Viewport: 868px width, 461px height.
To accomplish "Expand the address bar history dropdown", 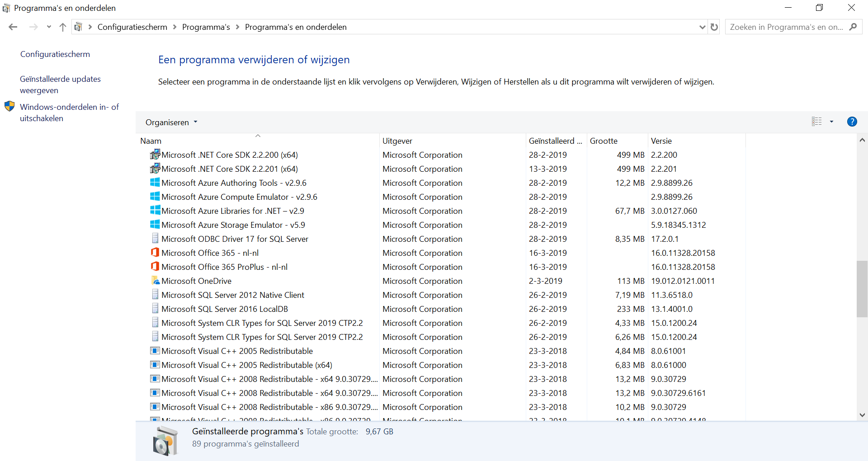I will coord(702,27).
